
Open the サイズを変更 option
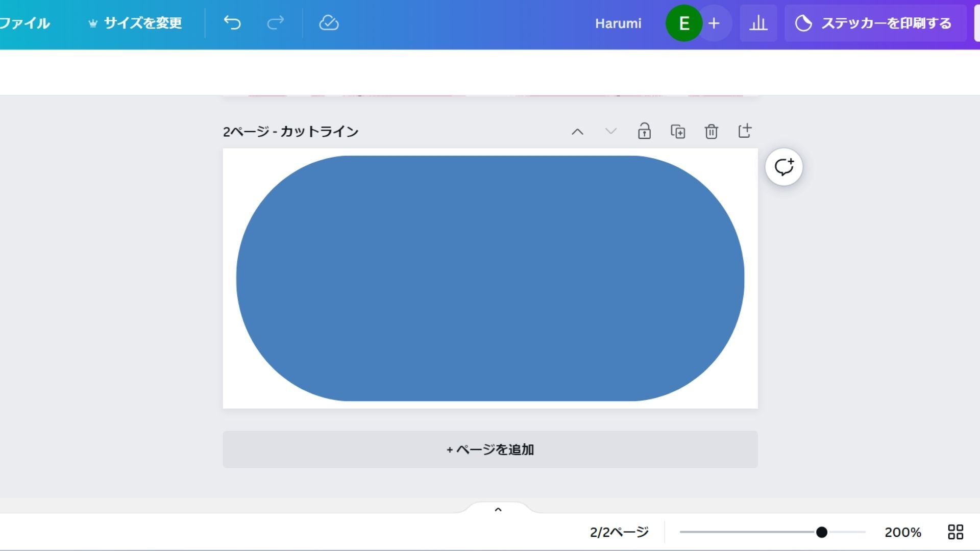(x=135, y=23)
